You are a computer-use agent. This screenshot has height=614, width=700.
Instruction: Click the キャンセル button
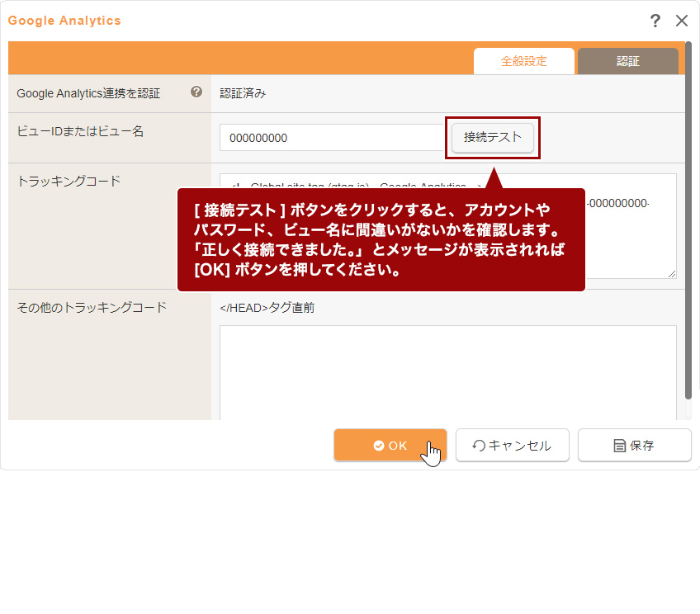point(512,446)
